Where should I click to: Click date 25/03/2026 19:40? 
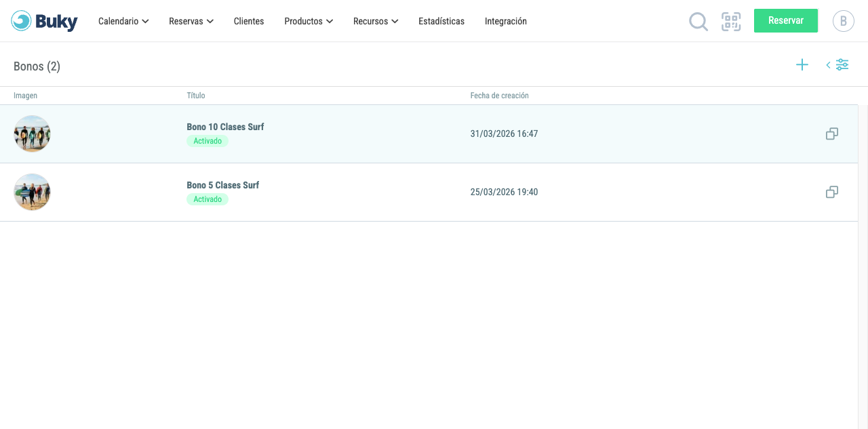[x=504, y=192]
